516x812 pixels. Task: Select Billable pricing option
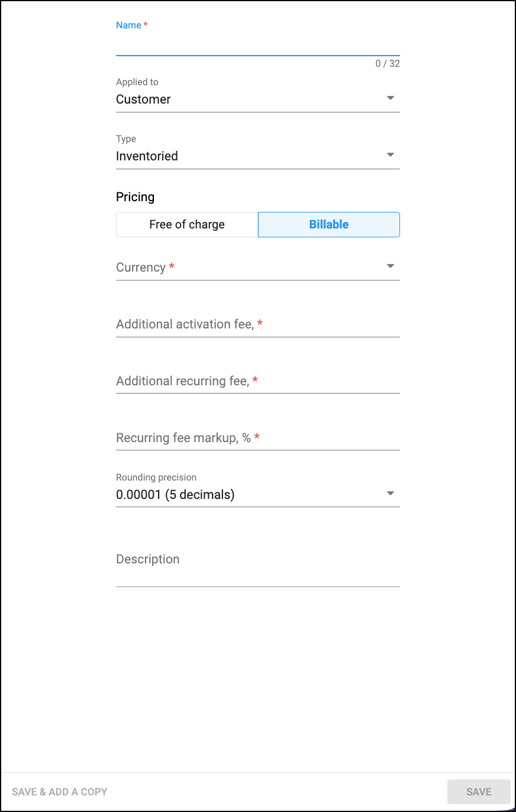(329, 224)
